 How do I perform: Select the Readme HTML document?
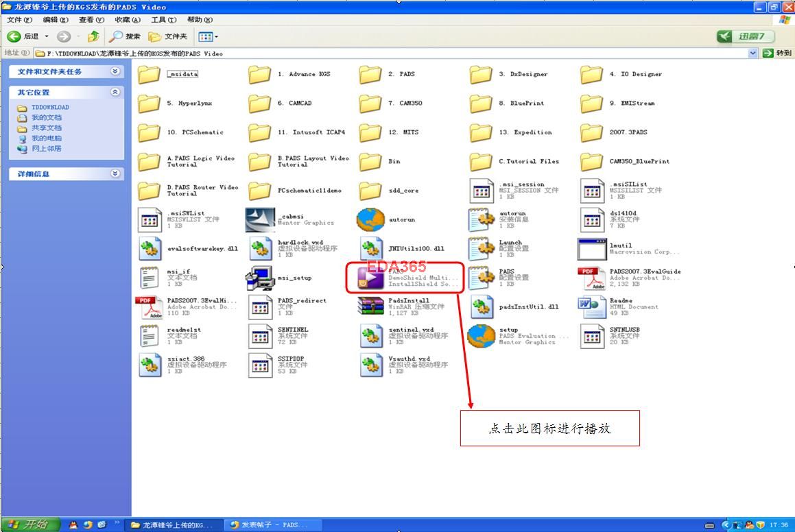coord(619,307)
